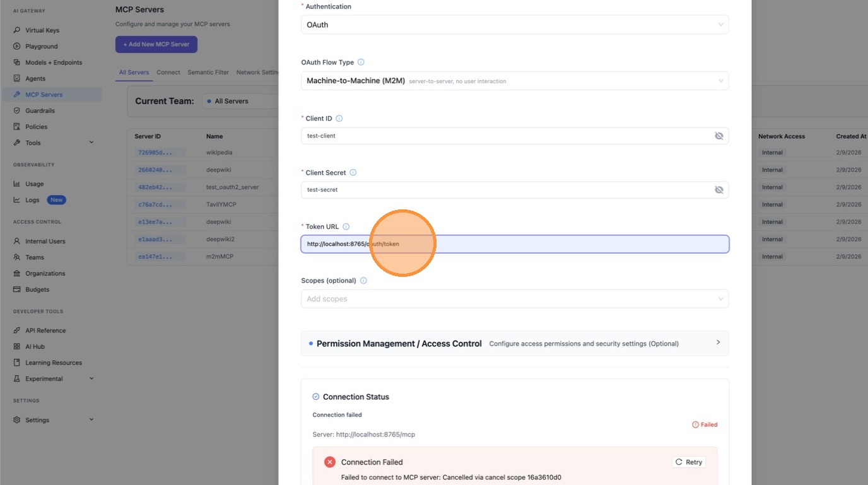The image size is (868, 485).
Task: Open the server ID link in test_oauth2_server row
Action: (160, 187)
